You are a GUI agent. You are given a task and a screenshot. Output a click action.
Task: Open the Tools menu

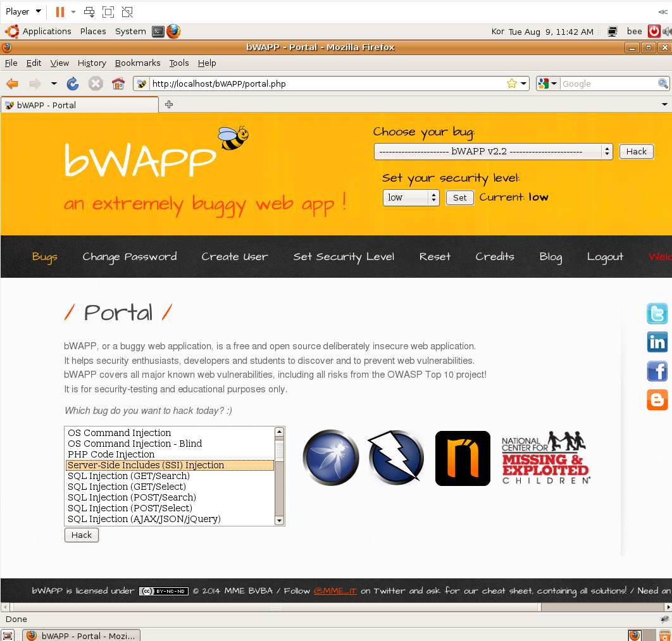coord(179,63)
